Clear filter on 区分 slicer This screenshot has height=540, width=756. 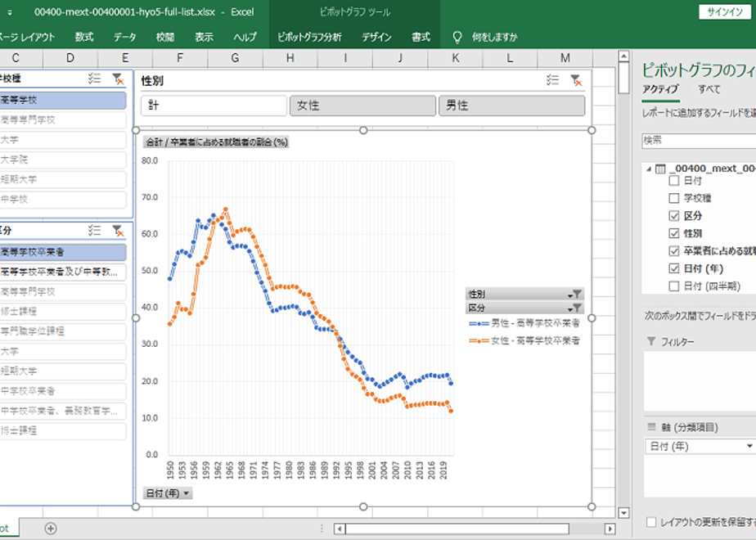[118, 231]
